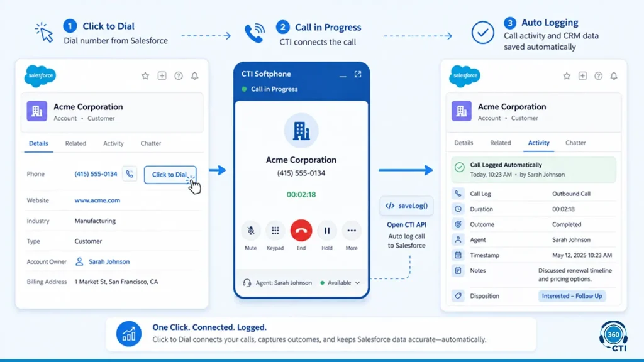
Task: Click the phone icon beside (415) 555-0134
Action: [130, 174]
